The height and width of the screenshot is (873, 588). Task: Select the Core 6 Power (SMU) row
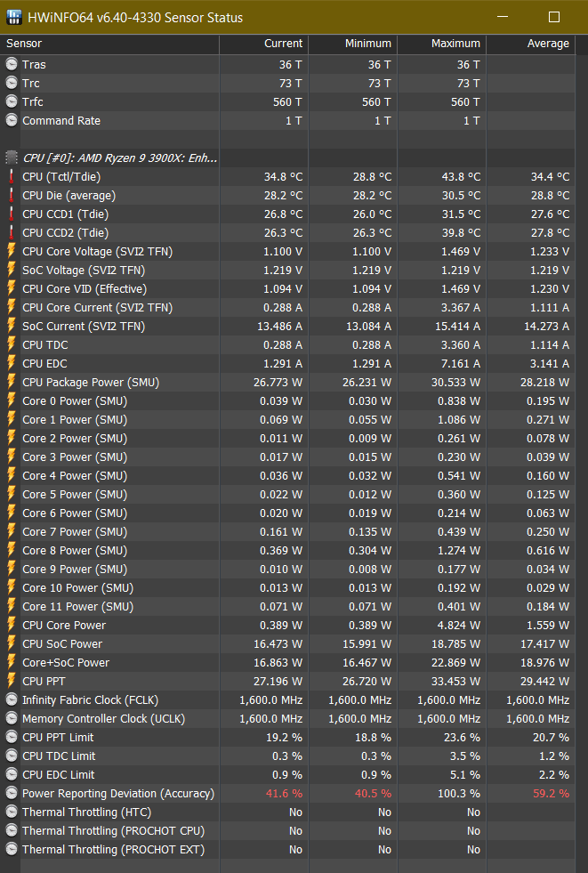[287, 513]
